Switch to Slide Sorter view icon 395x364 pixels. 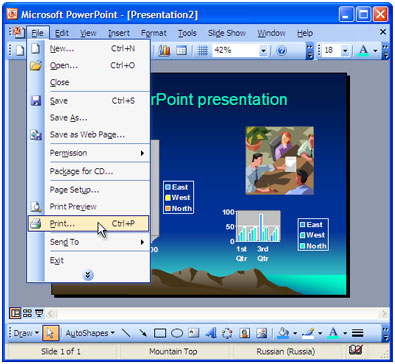pyautogui.click(x=27, y=313)
